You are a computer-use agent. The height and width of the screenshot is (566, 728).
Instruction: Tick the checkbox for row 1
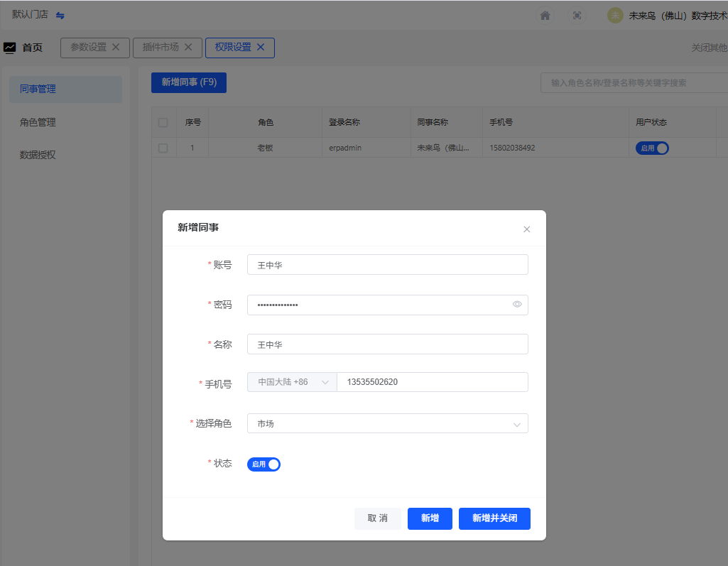coord(163,148)
